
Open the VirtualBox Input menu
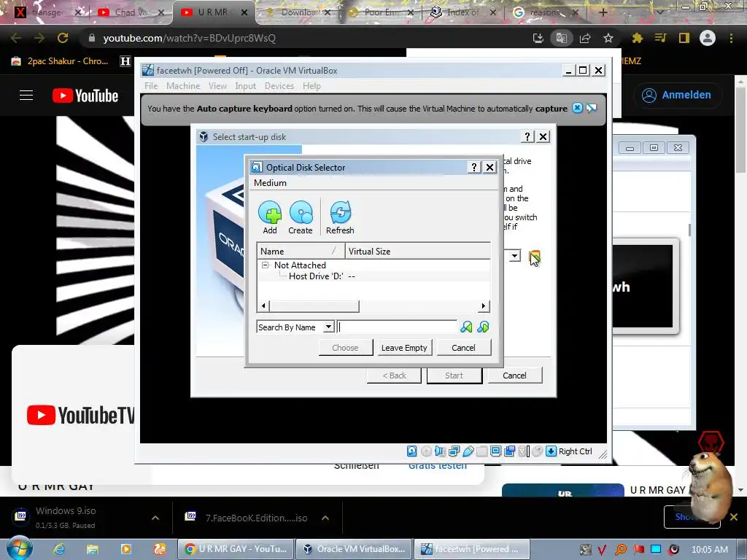tap(245, 86)
